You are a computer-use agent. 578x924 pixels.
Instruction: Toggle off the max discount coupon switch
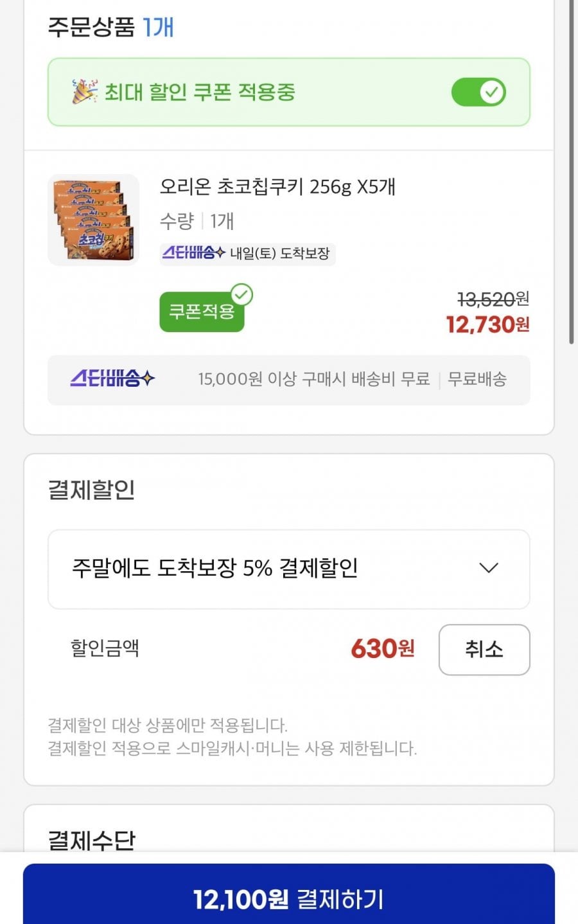coord(478,93)
